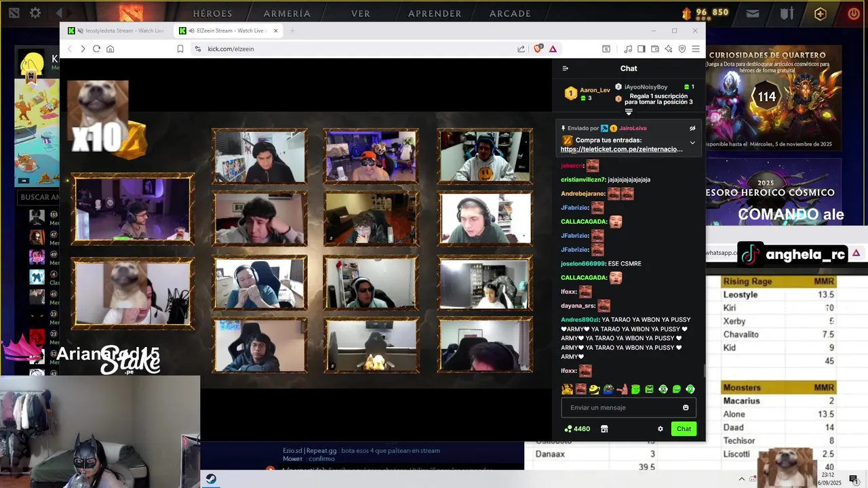Open Brave Wallet icon in toolbar

pos(655,49)
